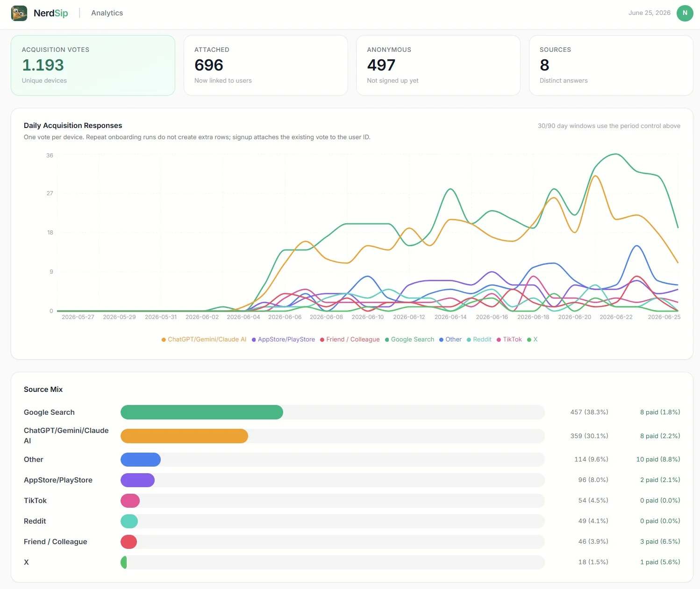Click the green Google Search bar
Screen dimensions: 700x589
[202, 412]
